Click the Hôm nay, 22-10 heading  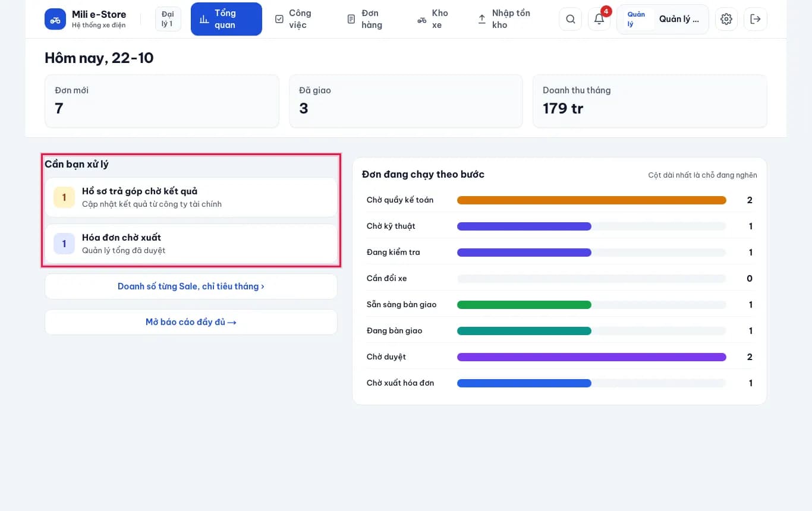(99, 58)
